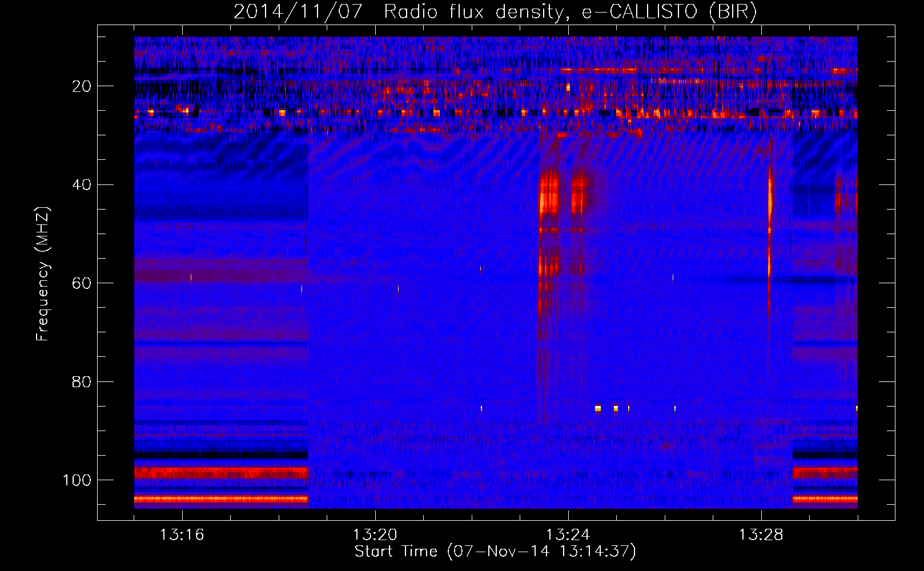Click the 80 MHz frequency label
Screen dimensions: 924x571
click(x=82, y=381)
